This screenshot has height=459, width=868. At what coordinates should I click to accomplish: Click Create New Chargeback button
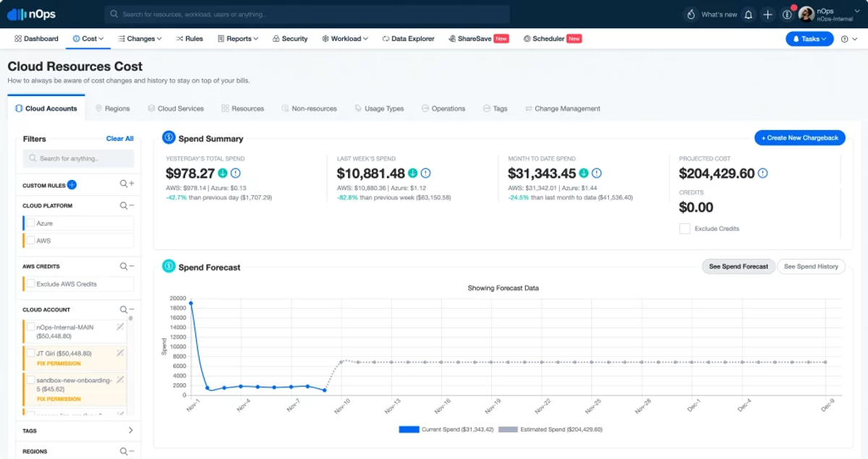[800, 138]
